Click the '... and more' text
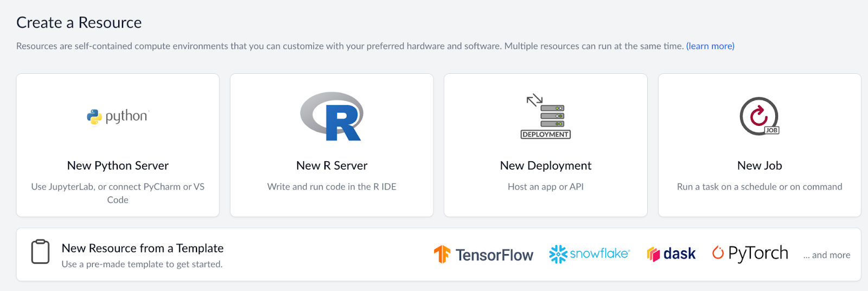Screen dimensions: 868x291 (x=827, y=255)
